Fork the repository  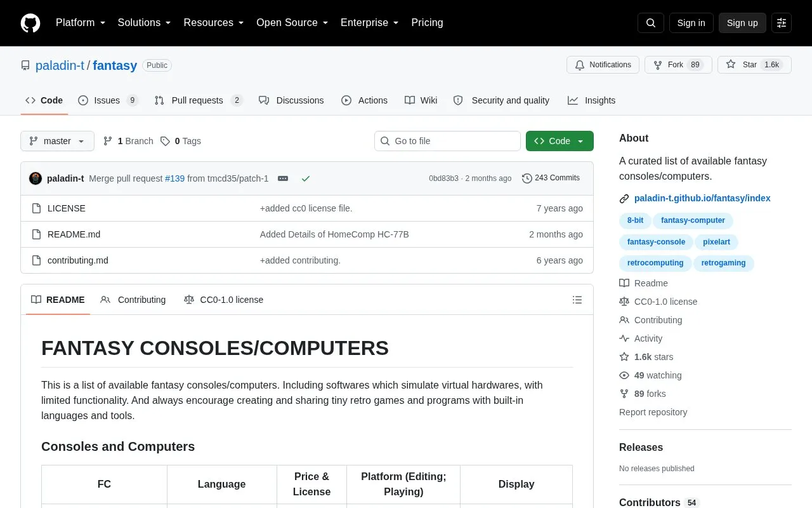point(678,65)
